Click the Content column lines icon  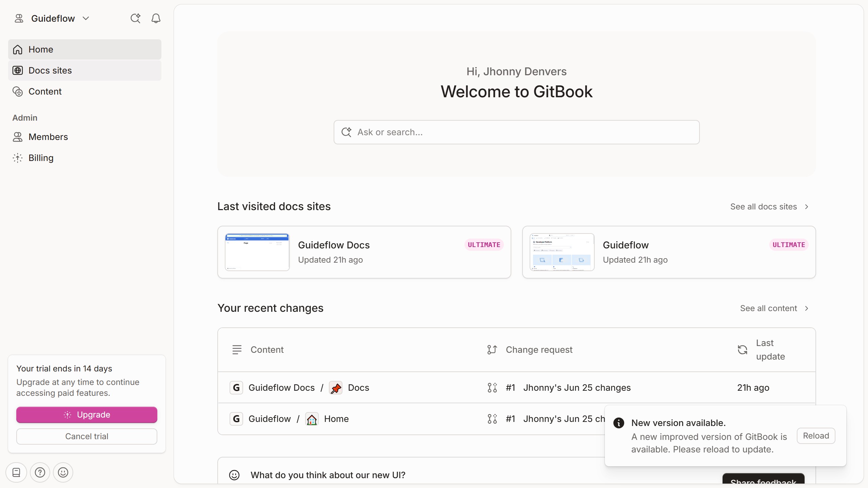point(237,350)
